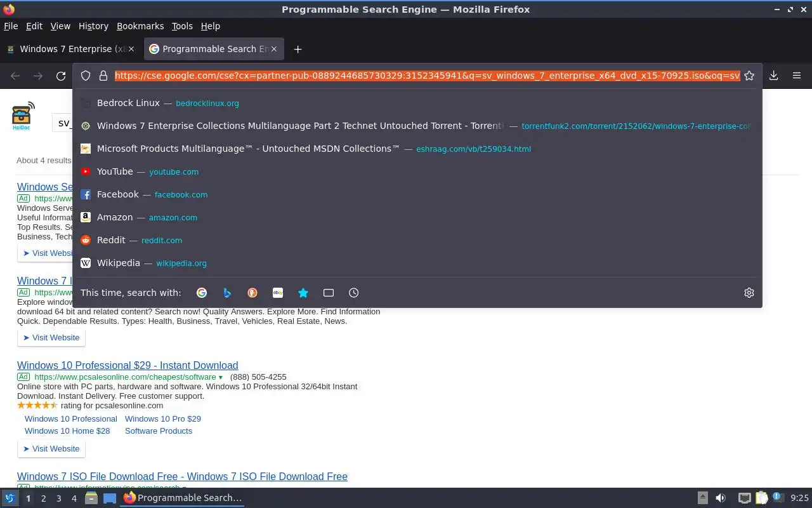Open the Windows 10 Professional sitelink

click(71, 418)
